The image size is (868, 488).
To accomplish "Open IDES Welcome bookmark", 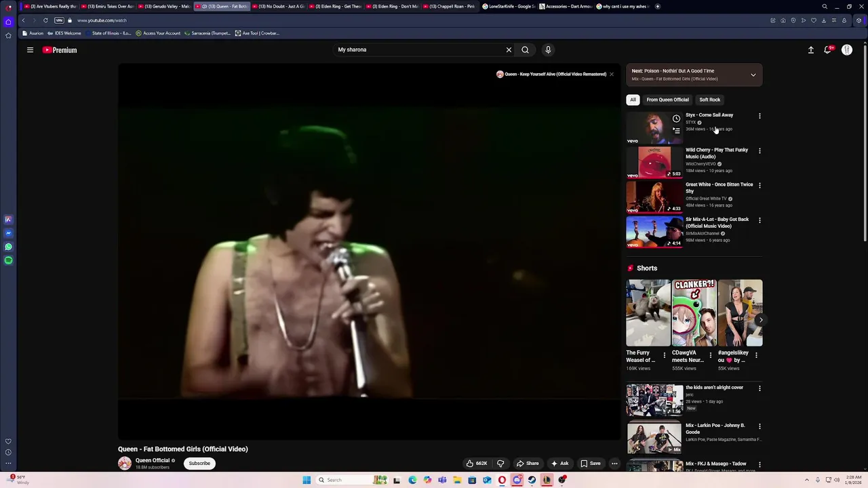I will 64,33.
